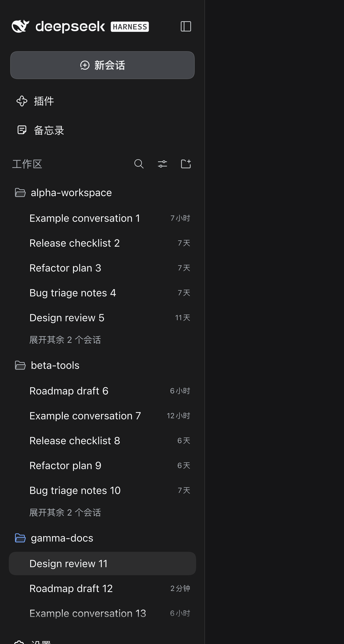Click the 工作区 section label
Viewport: 344px width, 644px height.
click(x=27, y=164)
